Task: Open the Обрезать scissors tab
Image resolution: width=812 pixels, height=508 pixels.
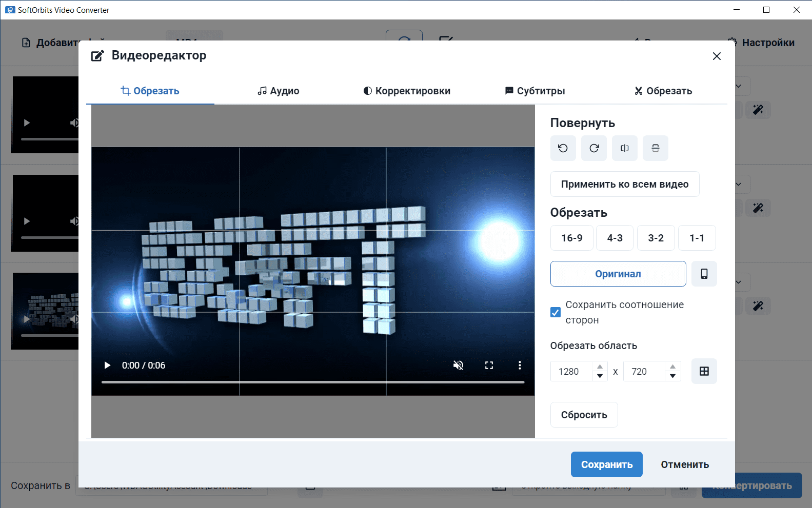Action: pyautogui.click(x=663, y=91)
